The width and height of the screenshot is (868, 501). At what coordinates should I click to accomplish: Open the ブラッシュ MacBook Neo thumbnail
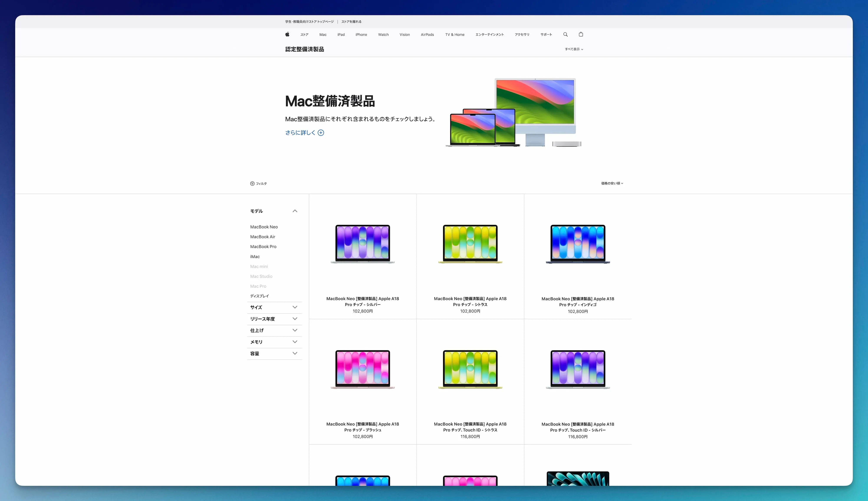pyautogui.click(x=363, y=369)
